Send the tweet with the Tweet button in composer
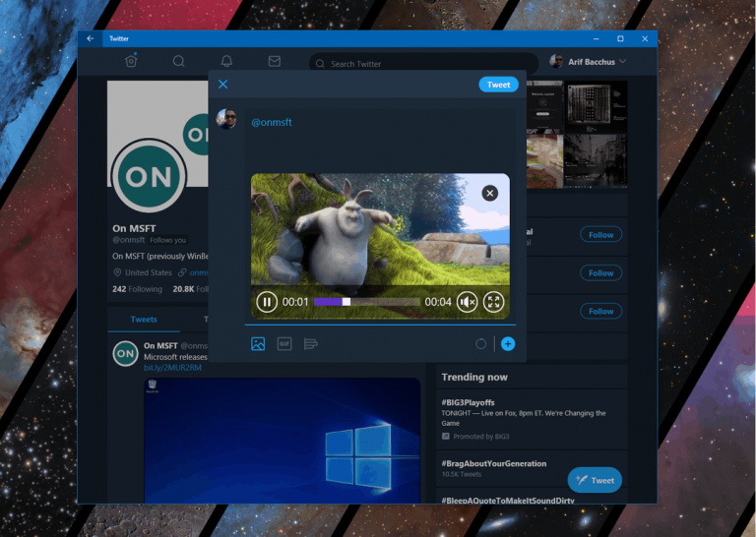The height and width of the screenshot is (537, 756). click(x=498, y=85)
